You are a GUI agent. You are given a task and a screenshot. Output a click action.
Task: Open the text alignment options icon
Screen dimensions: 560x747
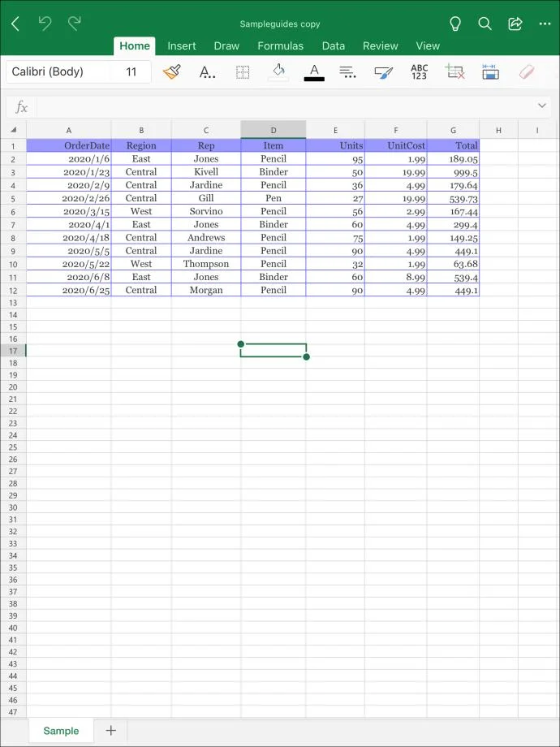[348, 72]
